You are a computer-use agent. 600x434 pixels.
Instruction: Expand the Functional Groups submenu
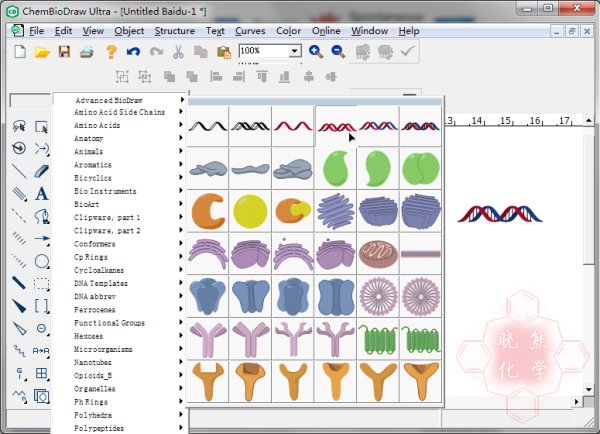click(x=119, y=323)
